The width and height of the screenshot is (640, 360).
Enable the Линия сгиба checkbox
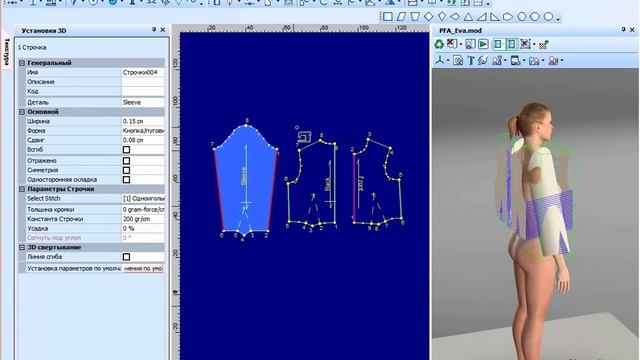click(127, 257)
